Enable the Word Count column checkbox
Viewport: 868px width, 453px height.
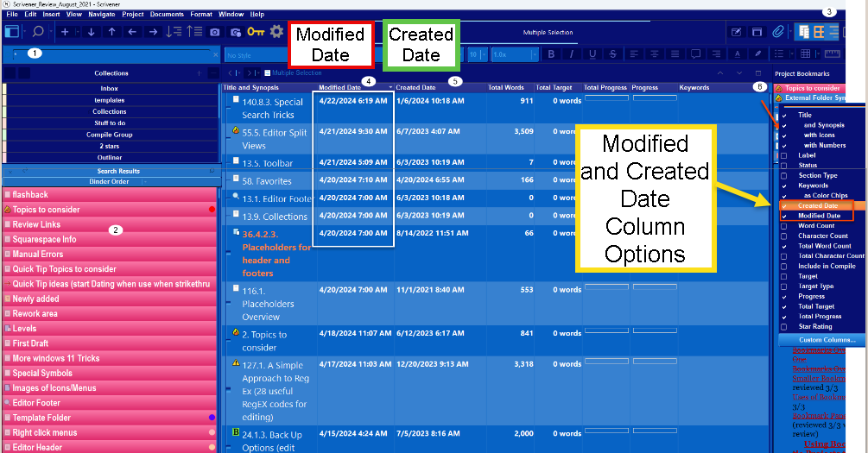coord(784,226)
